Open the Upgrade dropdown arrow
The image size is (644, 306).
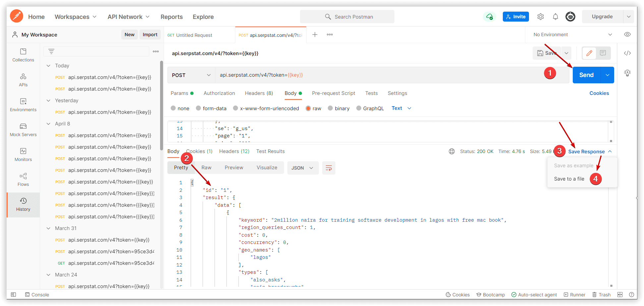[x=629, y=17]
